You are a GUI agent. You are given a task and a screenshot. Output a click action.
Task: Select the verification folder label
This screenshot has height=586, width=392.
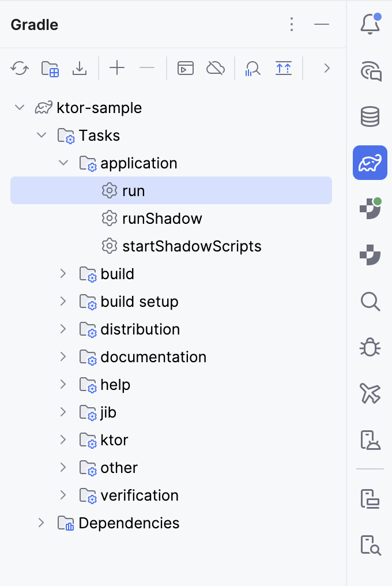click(140, 495)
